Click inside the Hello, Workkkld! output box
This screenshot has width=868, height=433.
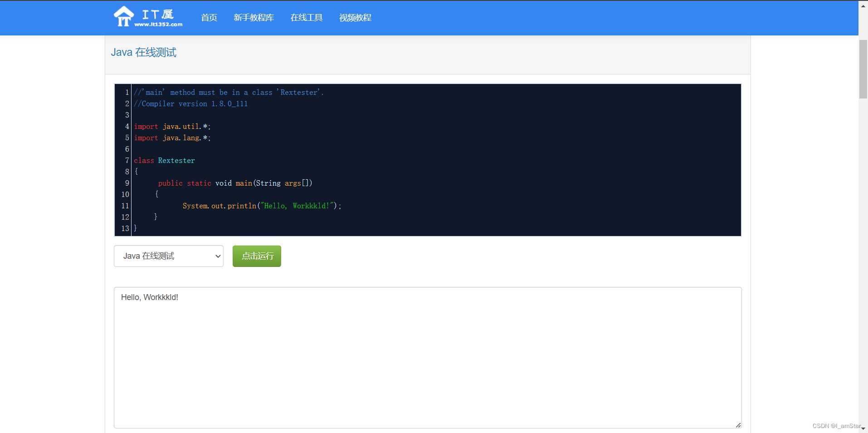[x=428, y=358]
